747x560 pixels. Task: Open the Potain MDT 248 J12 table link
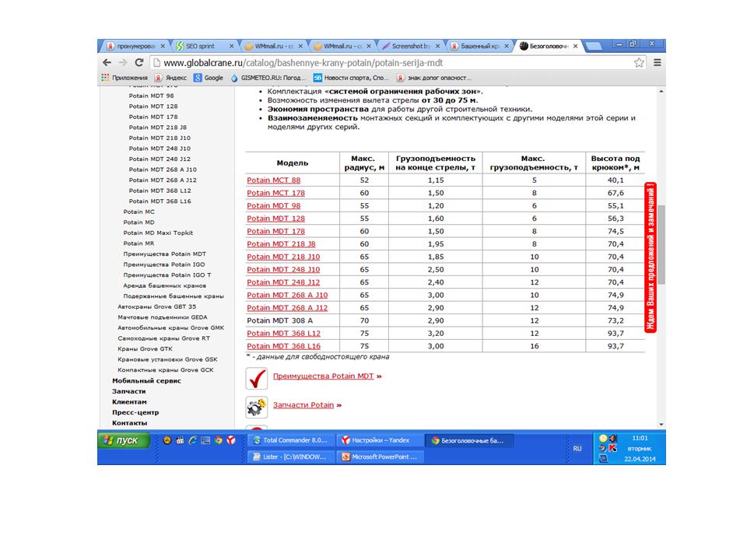(x=283, y=282)
